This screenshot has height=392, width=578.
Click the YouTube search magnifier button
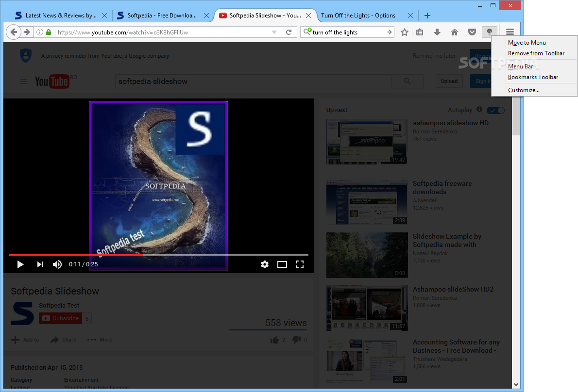coord(407,81)
